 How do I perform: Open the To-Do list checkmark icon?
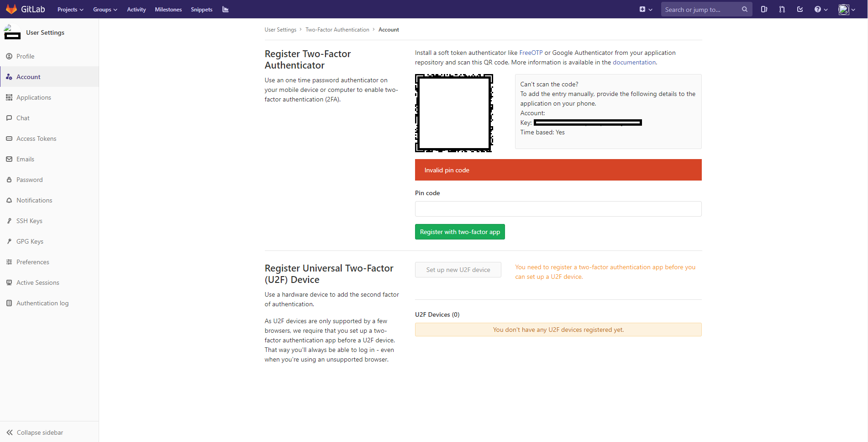tap(800, 9)
